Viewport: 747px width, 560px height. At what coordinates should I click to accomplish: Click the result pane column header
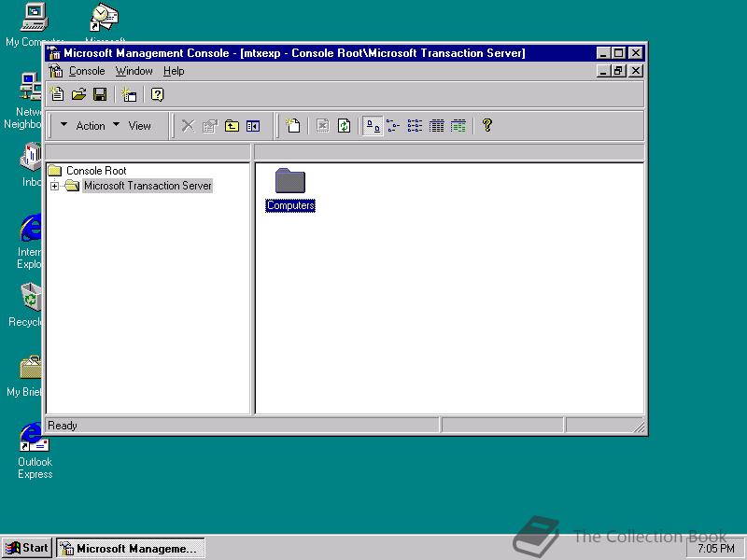449,152
